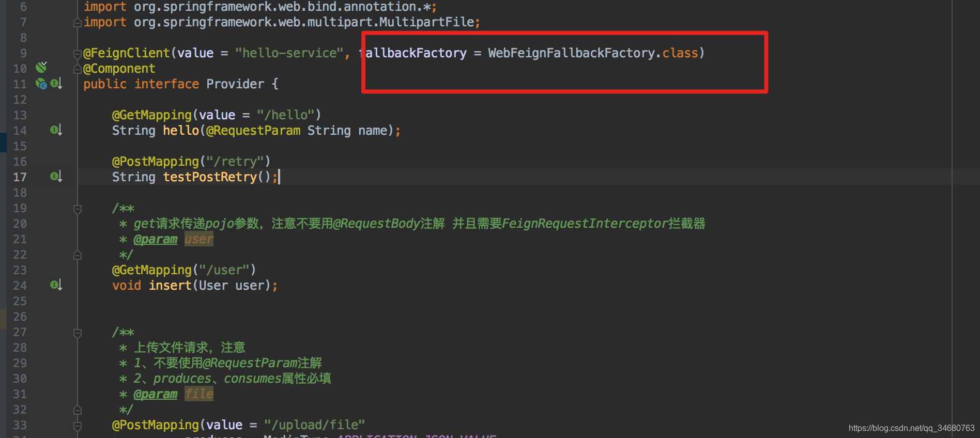This screenshot has width=980, height=438.
Task: Click the fallbackFactory attribute name
Action: click(412, 53)
